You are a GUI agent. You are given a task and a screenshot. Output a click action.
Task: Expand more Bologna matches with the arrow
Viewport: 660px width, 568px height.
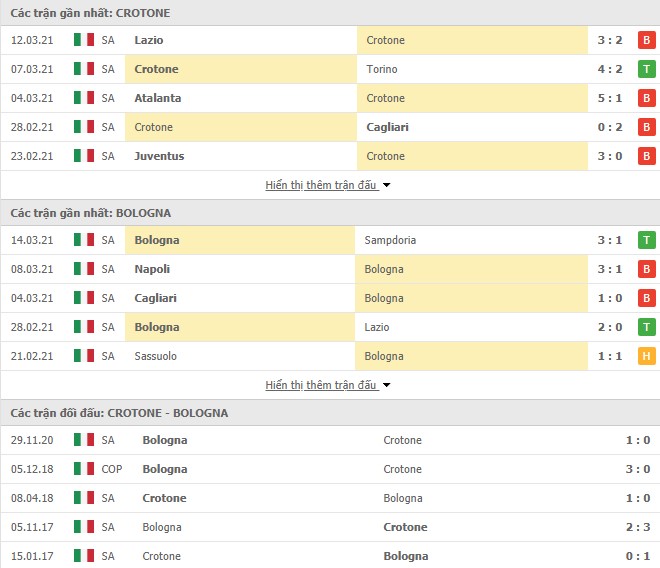click(386, 385)
